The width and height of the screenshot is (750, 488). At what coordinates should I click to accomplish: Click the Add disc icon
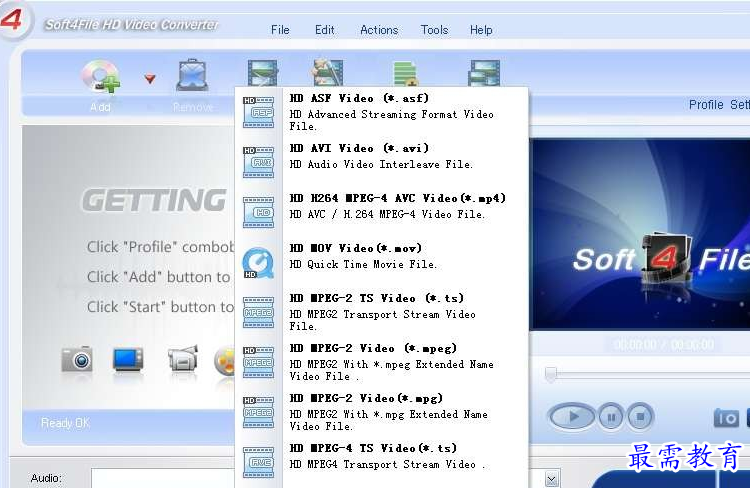pos(100,76)
